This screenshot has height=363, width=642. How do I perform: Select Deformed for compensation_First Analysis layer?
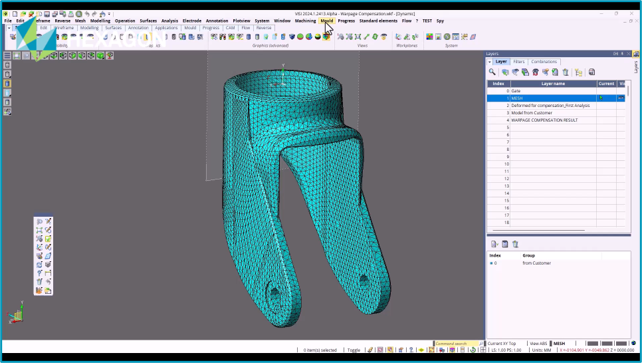pyautogui.click(x=556, y=106)
